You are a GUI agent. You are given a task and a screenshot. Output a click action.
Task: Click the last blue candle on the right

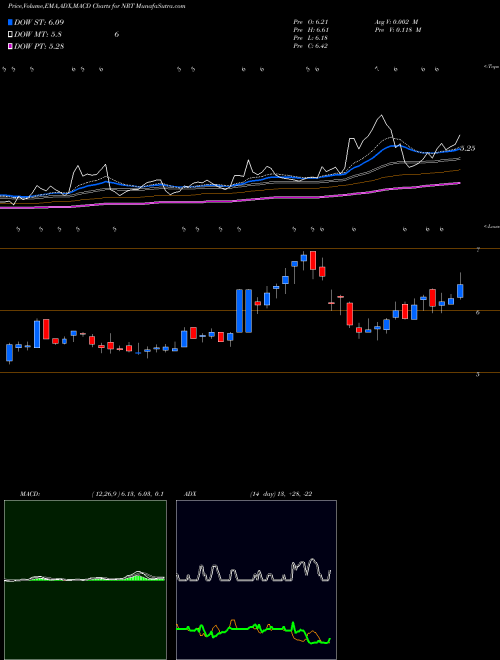tap(460, 291)
